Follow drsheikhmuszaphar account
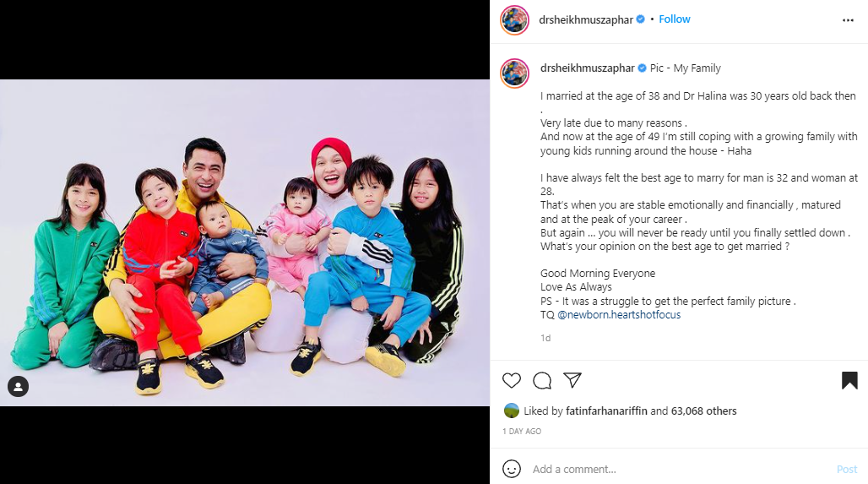 click(675, 19)
